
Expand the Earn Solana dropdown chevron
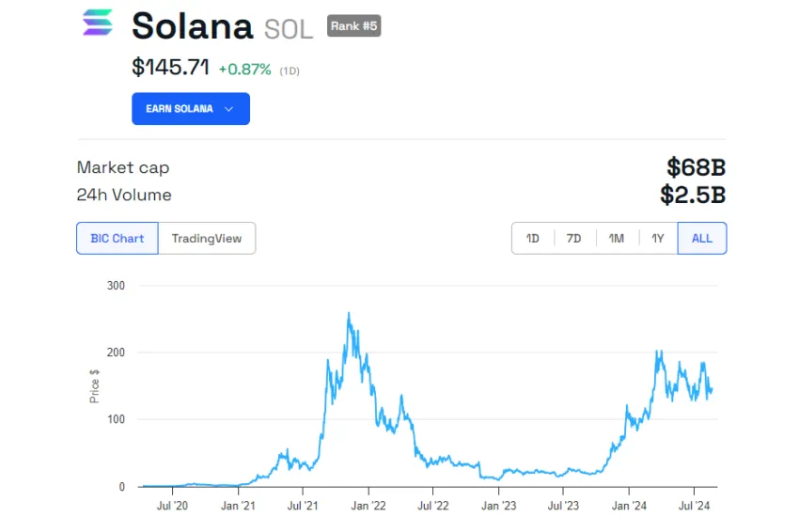228,109
